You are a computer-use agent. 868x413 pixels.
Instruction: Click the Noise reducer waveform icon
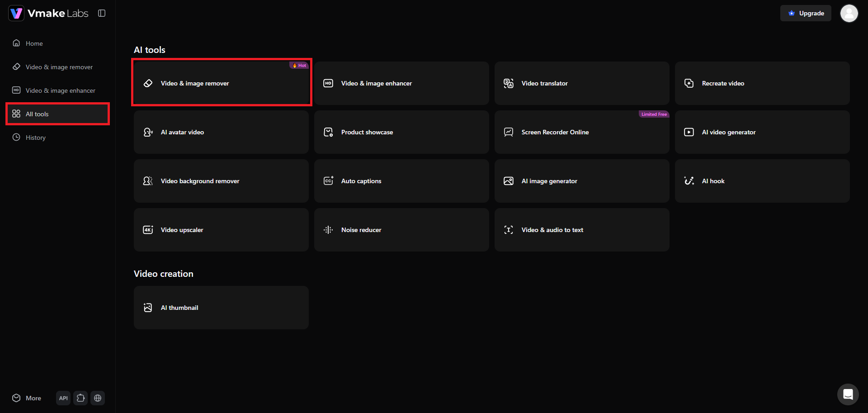tap(328, 230)
